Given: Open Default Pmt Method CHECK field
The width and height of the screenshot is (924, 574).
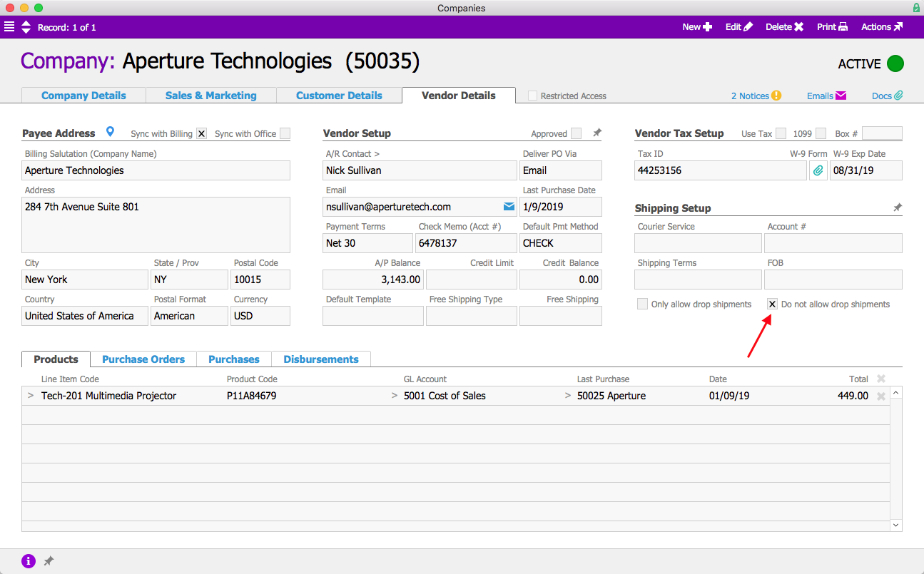Looking at the screenshot, I should (561, 243).
